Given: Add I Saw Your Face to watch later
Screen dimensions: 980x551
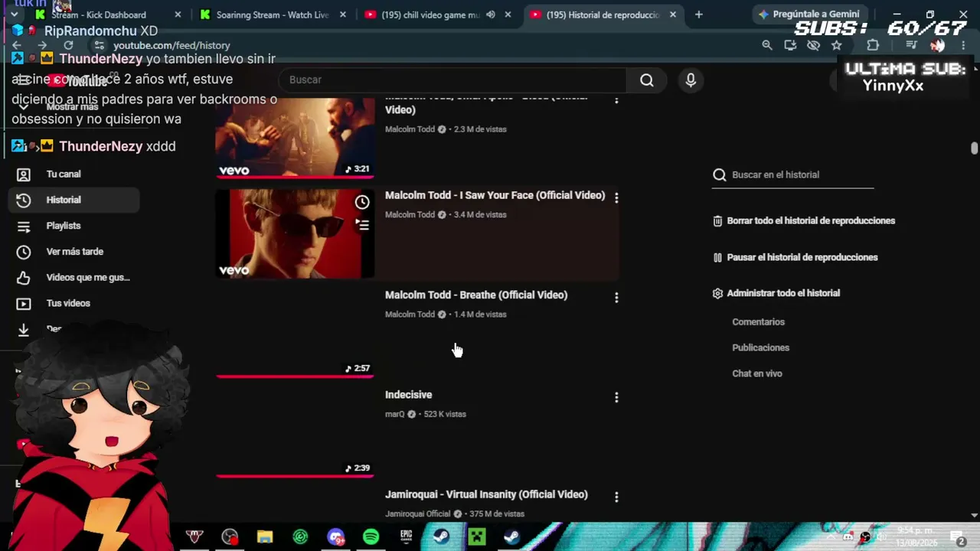Looking at the screenshot, I should 362,202.
